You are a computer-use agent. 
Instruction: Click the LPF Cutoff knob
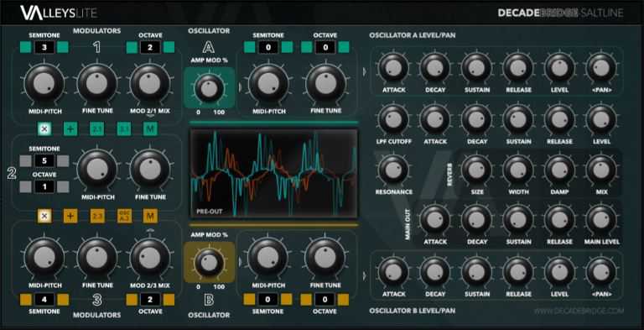tap(393, 119)
